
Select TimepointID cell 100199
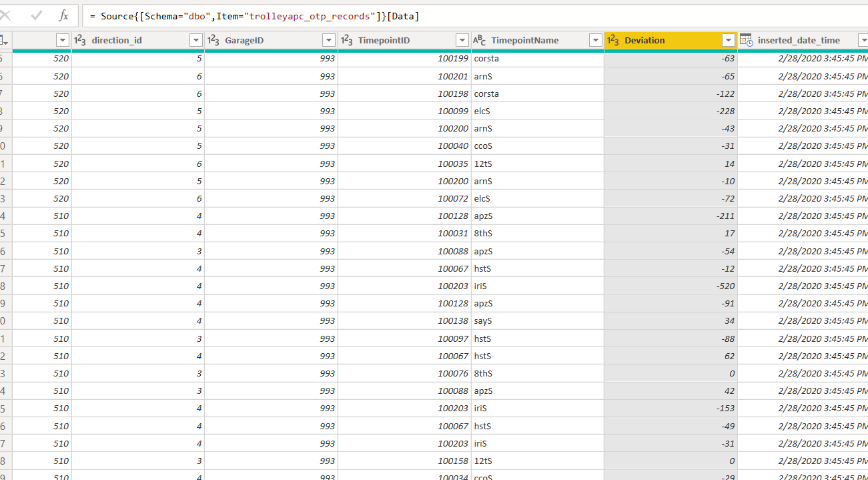click(404, 59)
